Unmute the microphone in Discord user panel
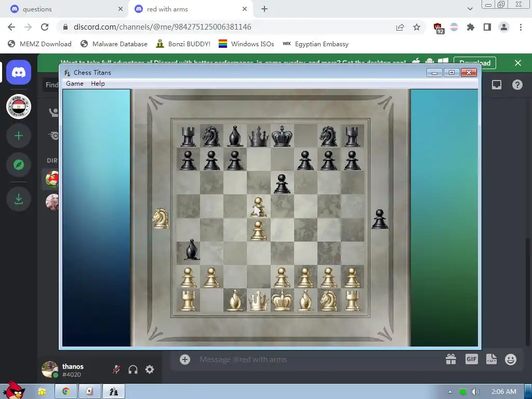This screenshot has height=399, width=532. tap(116, 369)
